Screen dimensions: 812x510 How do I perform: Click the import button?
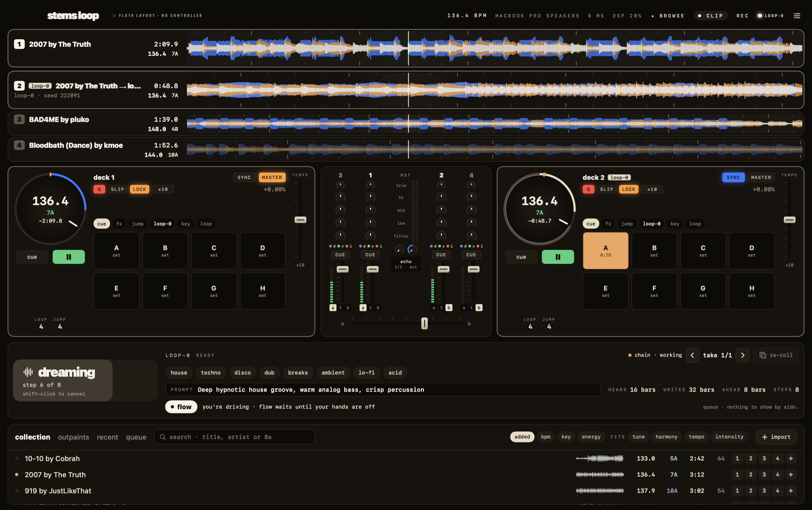coord(776,437)
